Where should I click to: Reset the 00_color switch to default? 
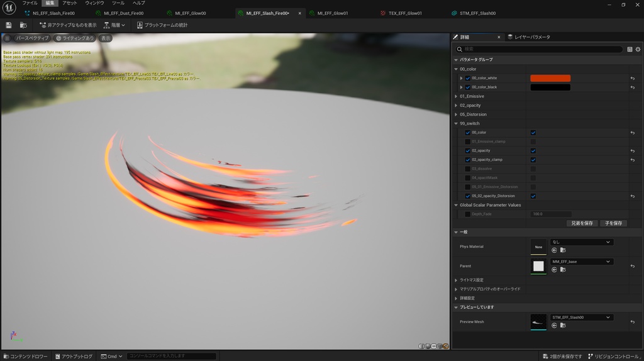pyautogui.click(x=633, y=133)
